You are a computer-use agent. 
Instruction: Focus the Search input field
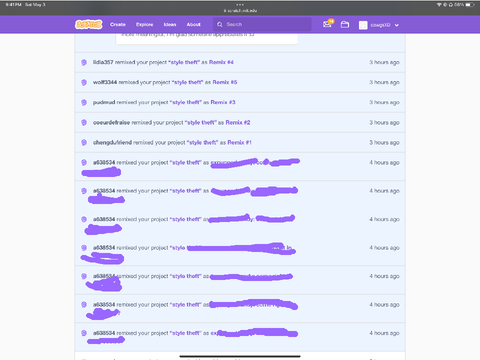262,24
